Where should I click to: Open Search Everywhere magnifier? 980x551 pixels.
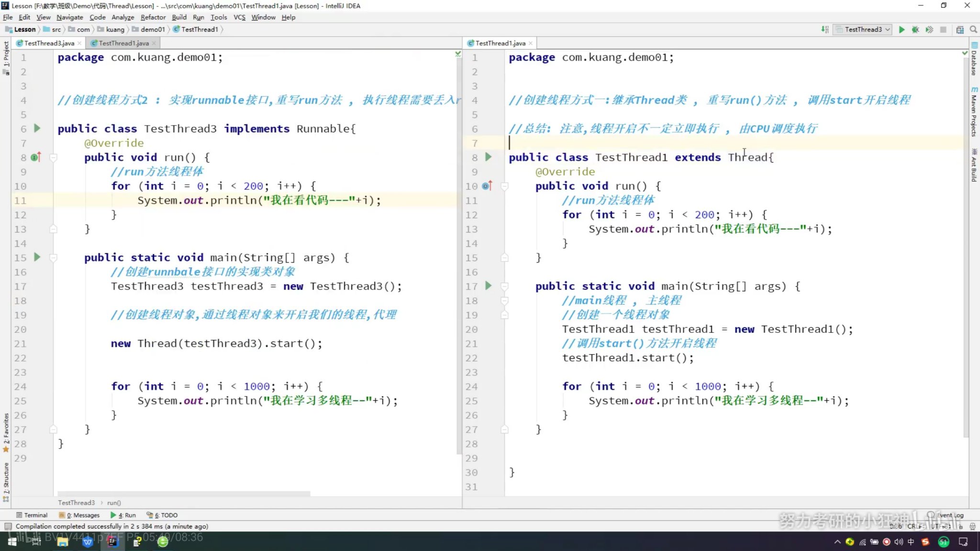973,29
